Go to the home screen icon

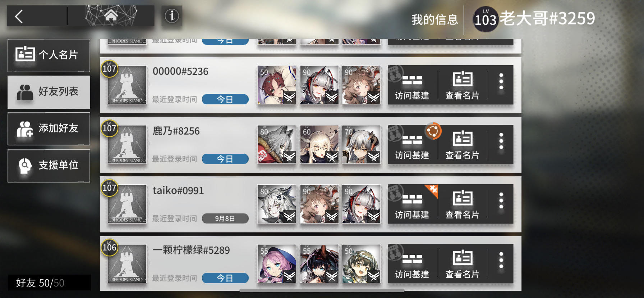(111, 16)
